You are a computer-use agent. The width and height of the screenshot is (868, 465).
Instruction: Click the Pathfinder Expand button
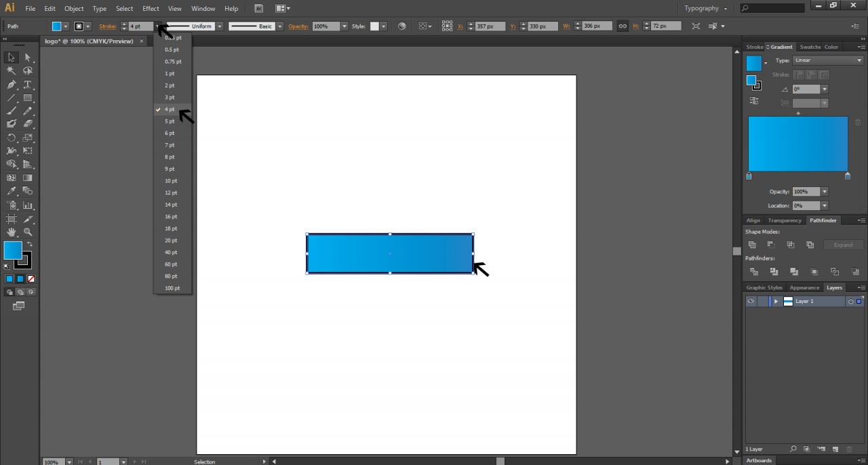click(x=844, y=245)
